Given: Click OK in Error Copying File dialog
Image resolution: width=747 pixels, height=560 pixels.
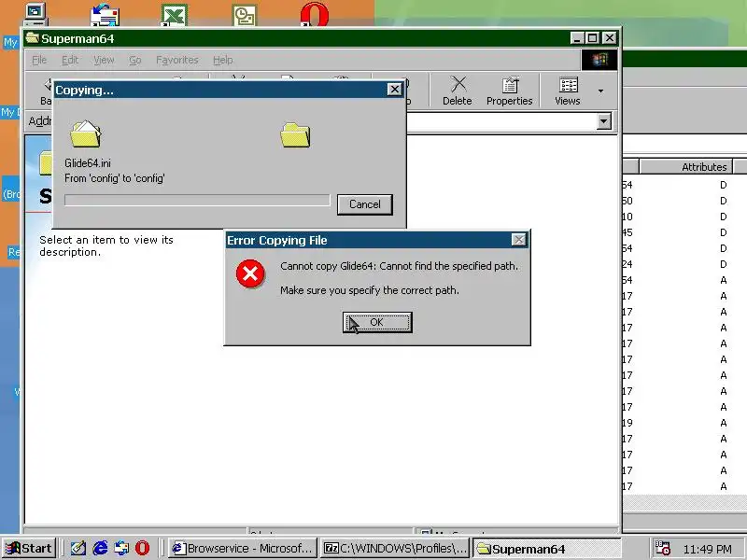Looking at the screenshot, I should coord(377,322).
